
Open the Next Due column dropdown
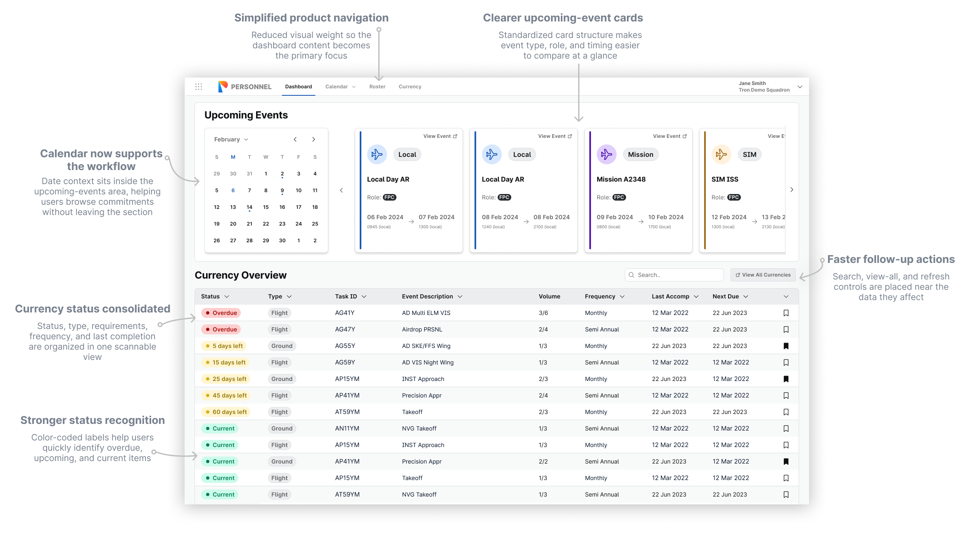pyautogui.click(x=746, y=296)
